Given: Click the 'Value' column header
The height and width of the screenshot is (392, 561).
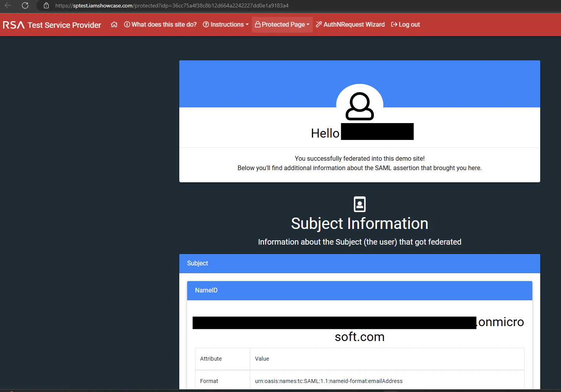Looking at the screenshot, I should coord(387,359).
